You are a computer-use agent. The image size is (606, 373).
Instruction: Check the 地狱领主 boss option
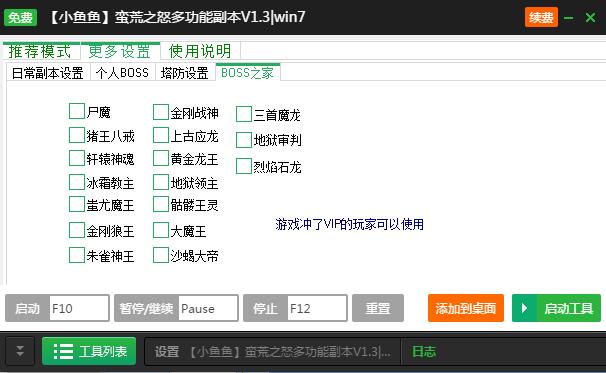[161, 182]
